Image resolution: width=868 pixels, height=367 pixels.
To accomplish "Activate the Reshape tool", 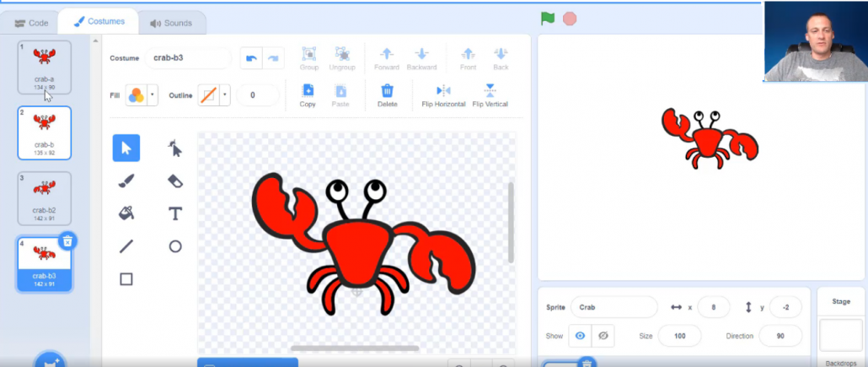I will click(175, 148).
